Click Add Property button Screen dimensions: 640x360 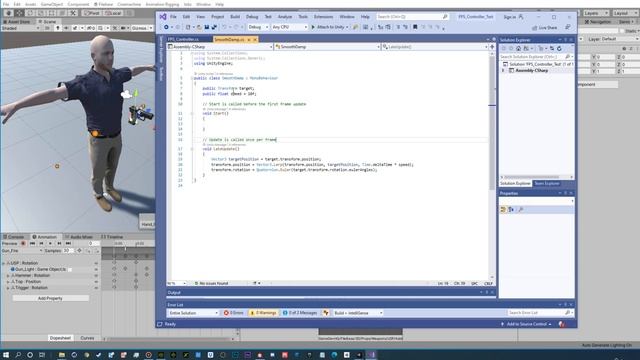tap(50, 298)
